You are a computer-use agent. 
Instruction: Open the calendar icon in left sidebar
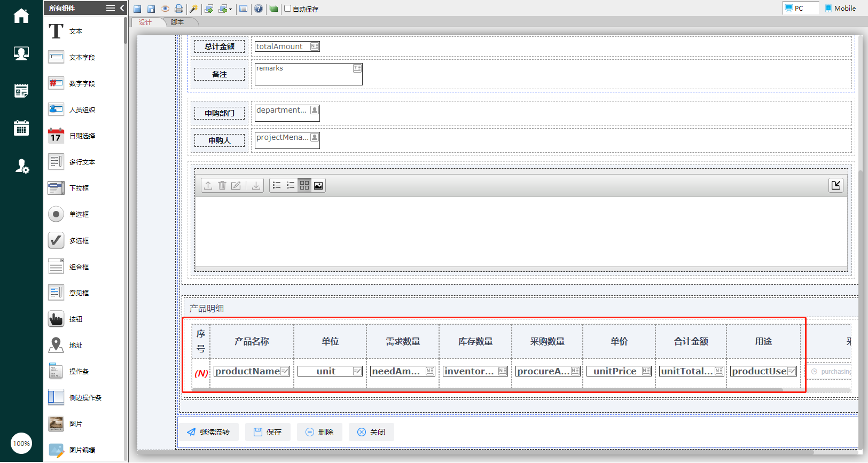point(21,128)
